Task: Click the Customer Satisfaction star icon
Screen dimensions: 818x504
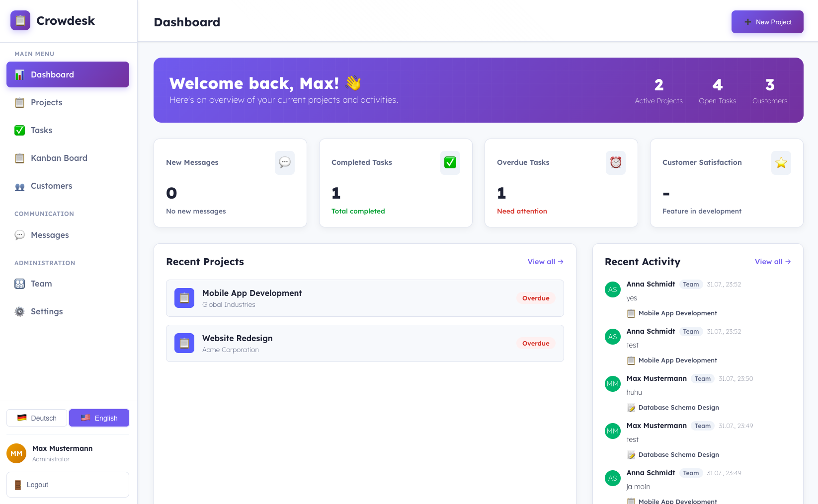Action: pos(781,162)
